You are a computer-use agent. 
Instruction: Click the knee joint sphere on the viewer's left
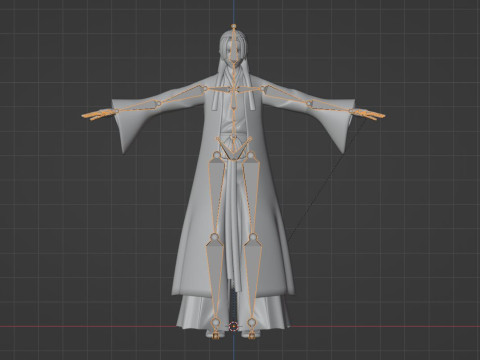[215, 237]
